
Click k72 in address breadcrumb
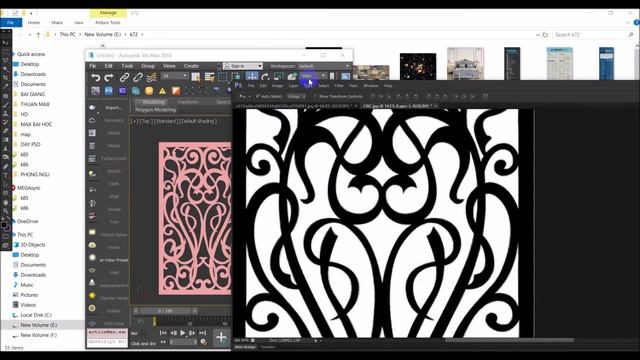[x=133, y=35]
